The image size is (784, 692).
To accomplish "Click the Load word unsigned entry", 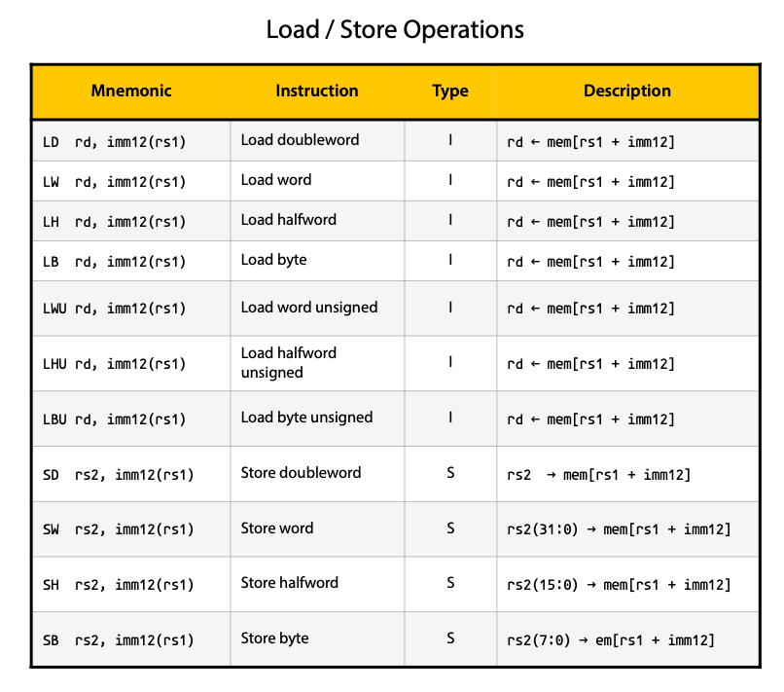I will coord(308,308).
